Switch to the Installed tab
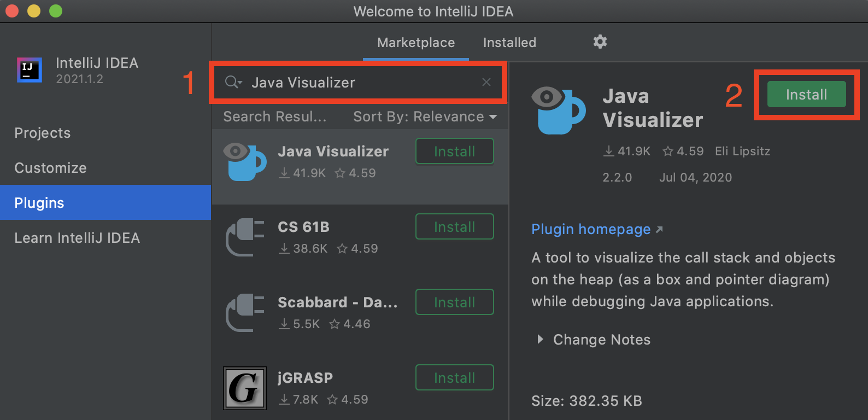This screenshot has width=868, height=420. click(509, 43)
